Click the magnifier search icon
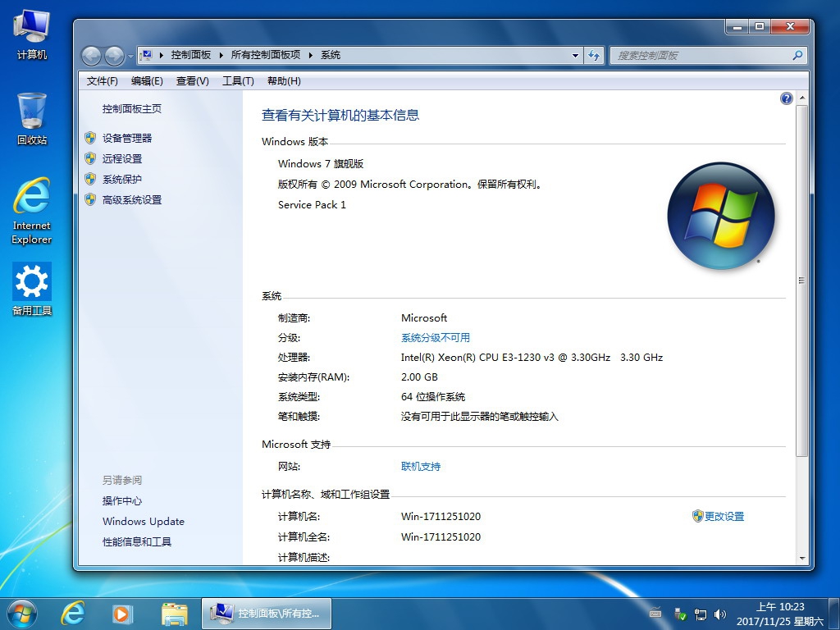This screenshot has height=630, width=840. pyautogui.click(x=797, y=55)
